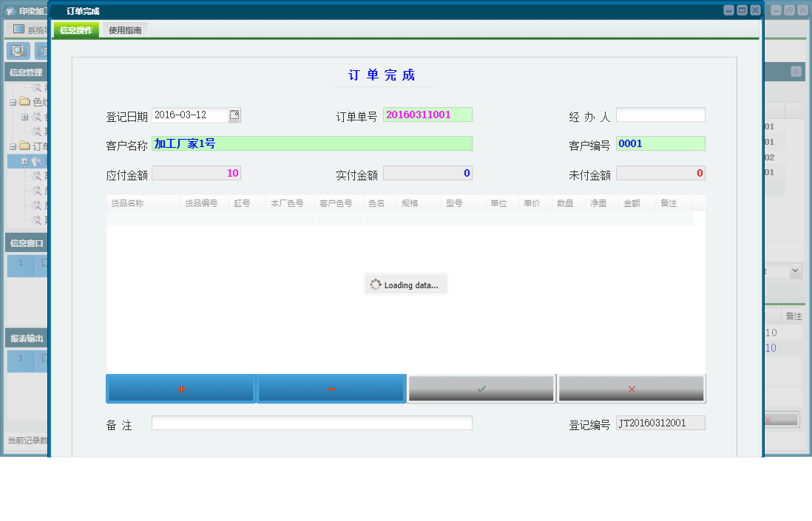
Task: Click the folder icon of 订单 tree node
Action: tap(24, 146)
